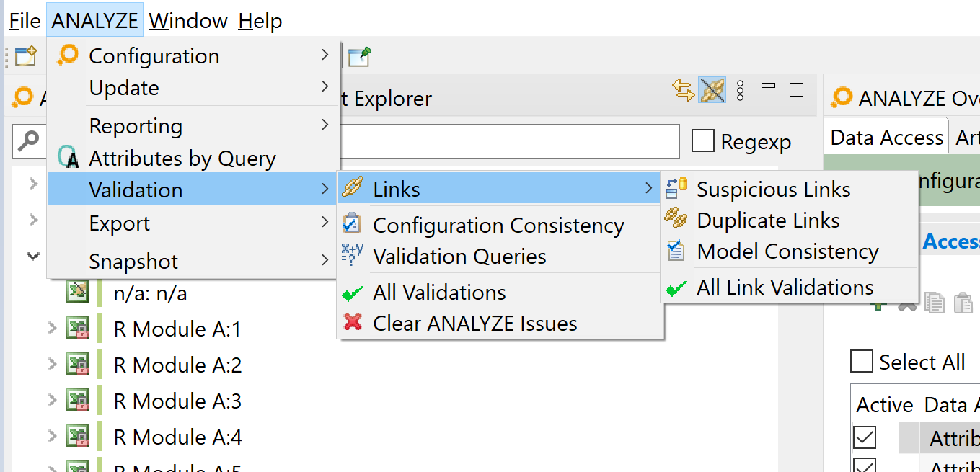Click the search magnifier icon in Explorer

[27, 141]
